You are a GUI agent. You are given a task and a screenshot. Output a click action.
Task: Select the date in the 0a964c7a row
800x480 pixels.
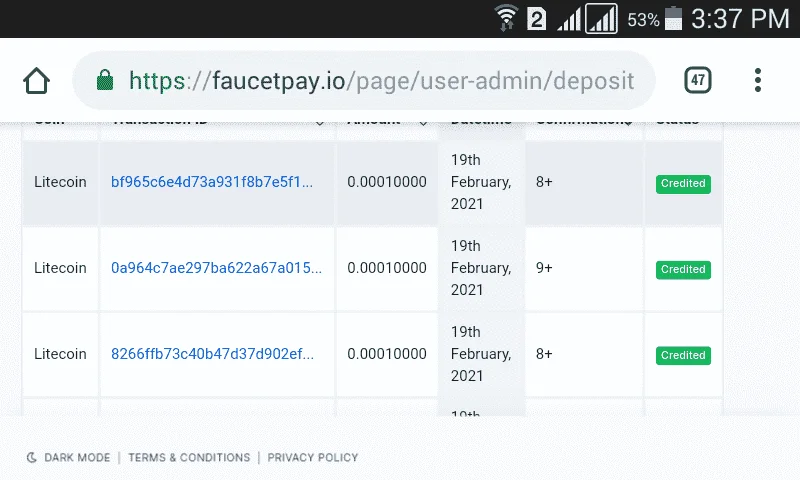click(481, 268)
